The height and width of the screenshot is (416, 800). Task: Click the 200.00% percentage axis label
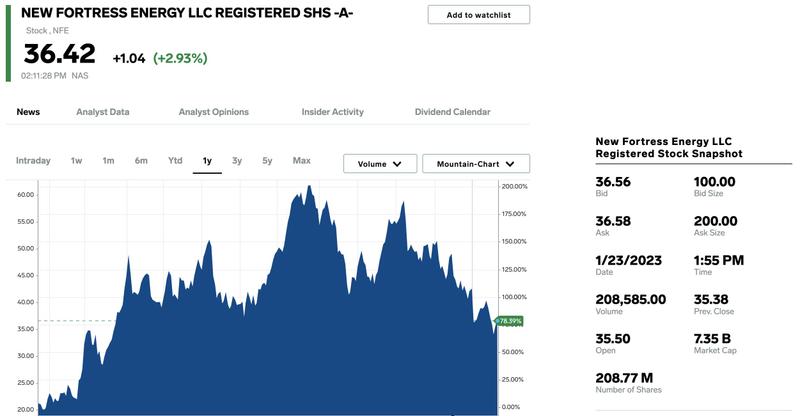(514, 186)
